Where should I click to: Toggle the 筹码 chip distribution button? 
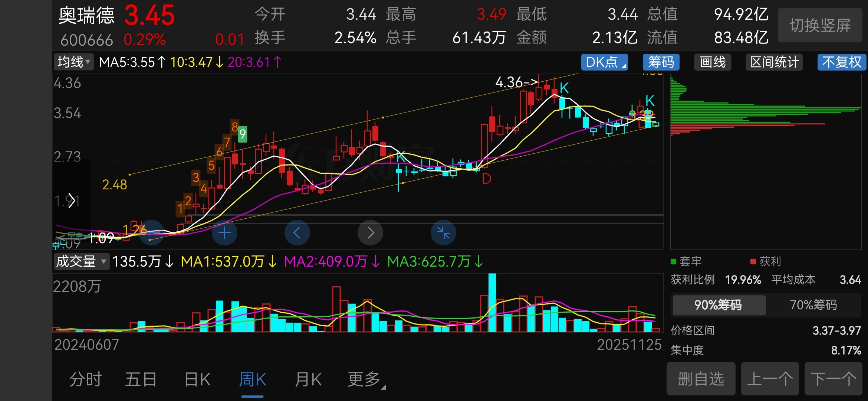coord(661,62)
